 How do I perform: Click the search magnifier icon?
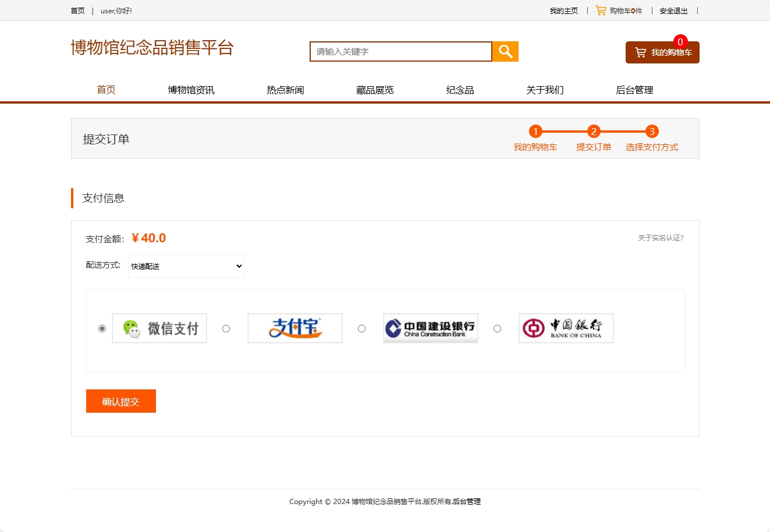pos(504,51)
